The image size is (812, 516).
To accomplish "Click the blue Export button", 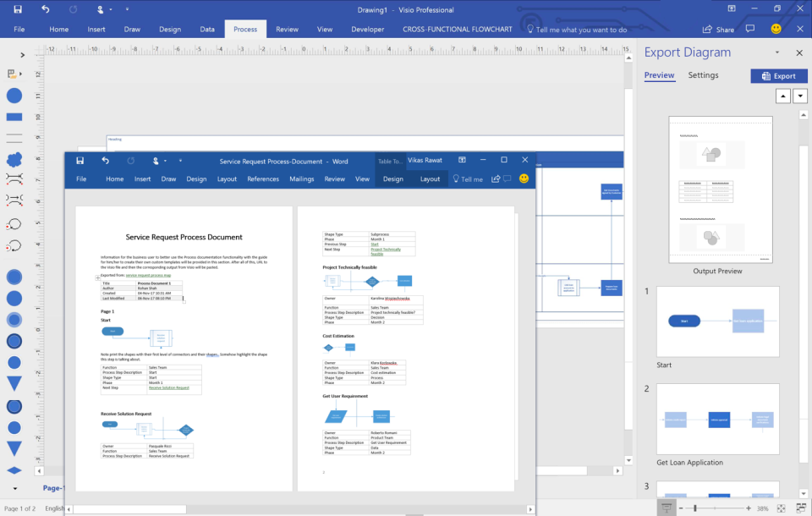I will coord(779,76).
